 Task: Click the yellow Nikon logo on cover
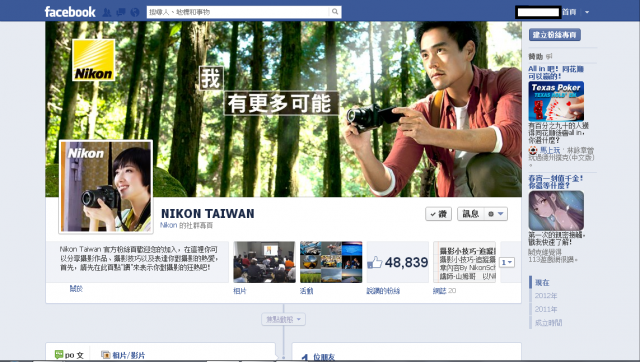pos(93,60)
